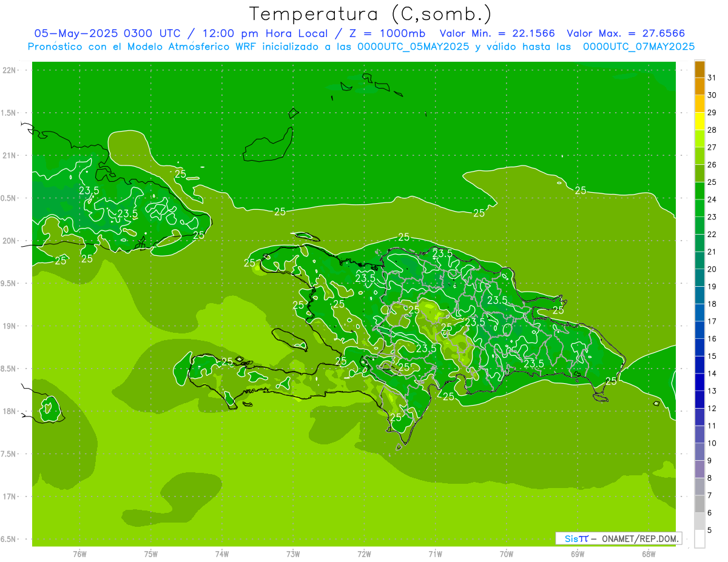Screen dimensions: 728x562
Task: Click the 18N latitude axis label
Action: point(9,412)
